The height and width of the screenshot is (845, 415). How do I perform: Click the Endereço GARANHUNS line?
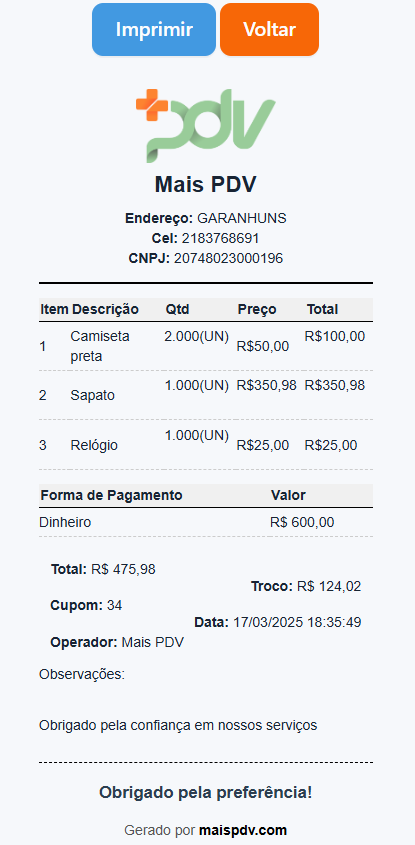click(x=205, y=218)
